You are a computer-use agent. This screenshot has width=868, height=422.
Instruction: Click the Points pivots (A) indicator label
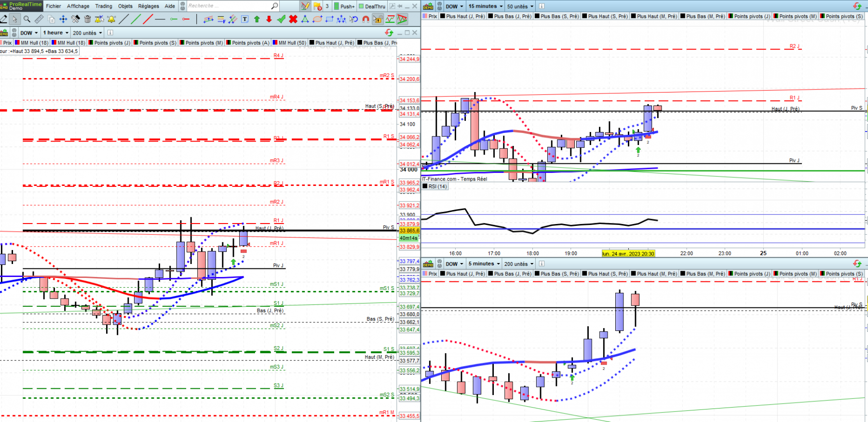click(x=251, y=43)
